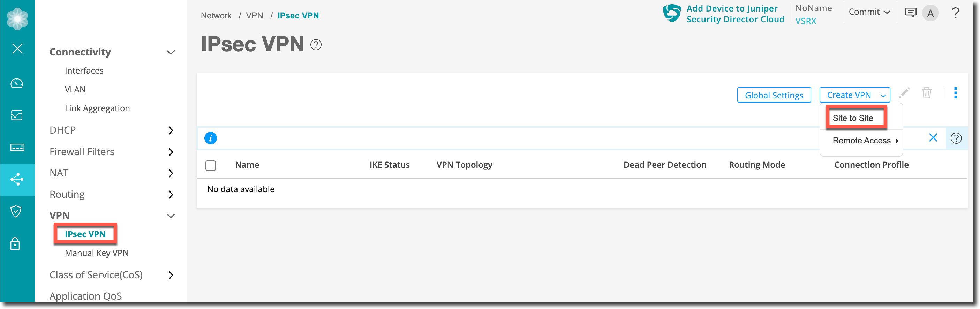Open the Commit dropdown menu
Screen dimensions: 980x309
869,12
